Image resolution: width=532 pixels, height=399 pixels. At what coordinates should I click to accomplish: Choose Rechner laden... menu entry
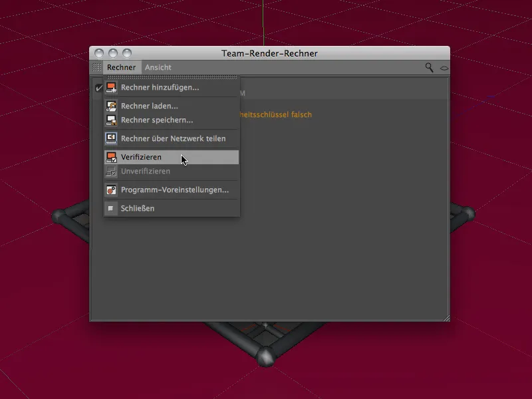click(x=172, y=106)
